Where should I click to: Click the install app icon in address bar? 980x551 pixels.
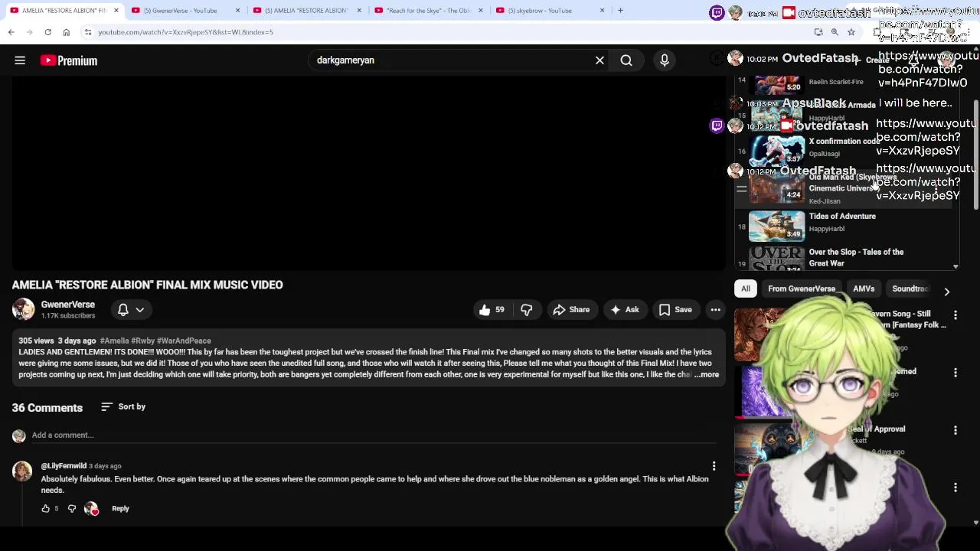(818, 32)
